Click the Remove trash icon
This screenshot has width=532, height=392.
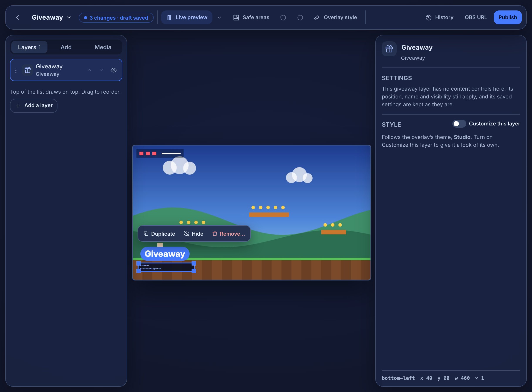[x=215, y=234]
